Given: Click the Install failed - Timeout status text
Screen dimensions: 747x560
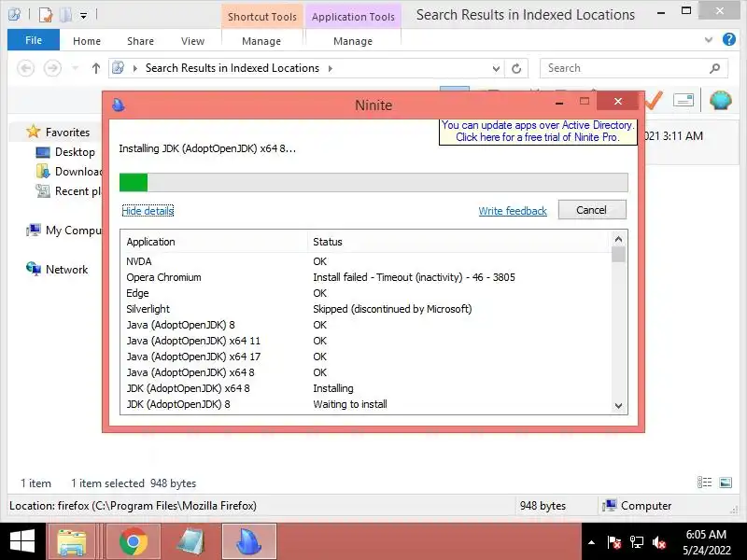Looking at the screenshot, I should coord(414,277).
